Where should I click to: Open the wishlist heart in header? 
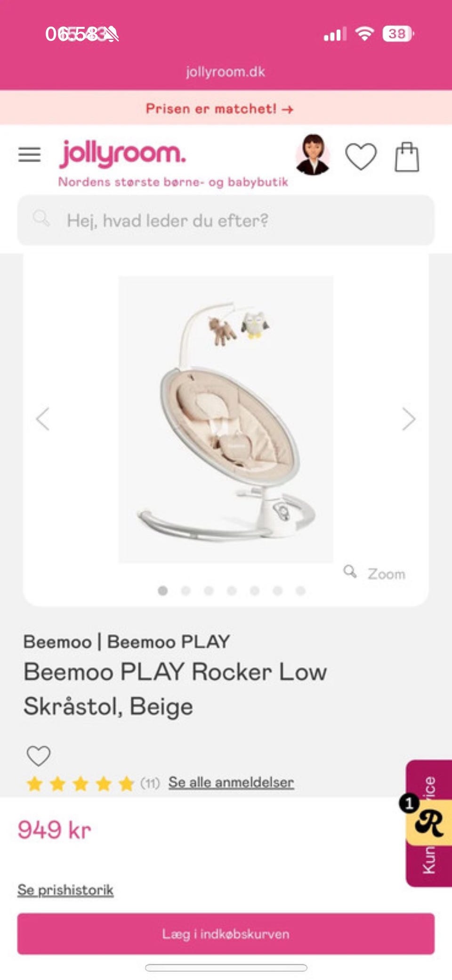click(361, 156)
